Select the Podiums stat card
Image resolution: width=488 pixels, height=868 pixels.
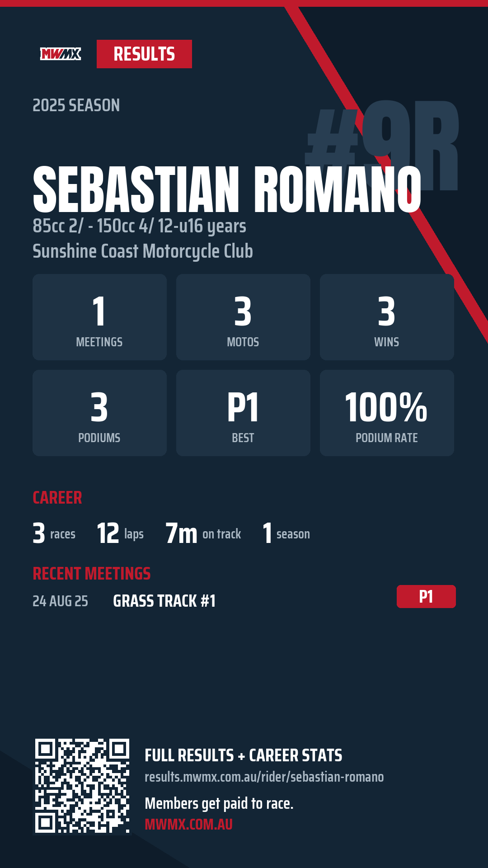(99, 413)
